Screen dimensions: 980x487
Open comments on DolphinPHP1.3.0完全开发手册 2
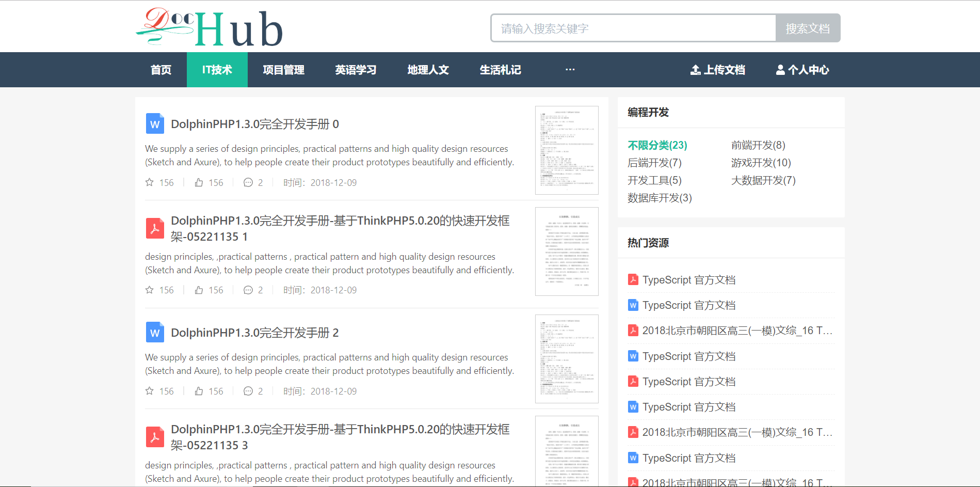point(248,391)
